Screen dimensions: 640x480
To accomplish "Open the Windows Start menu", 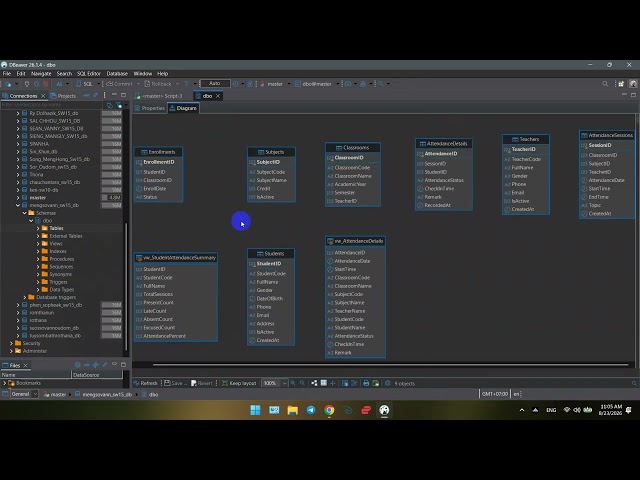I will (256, 410).
